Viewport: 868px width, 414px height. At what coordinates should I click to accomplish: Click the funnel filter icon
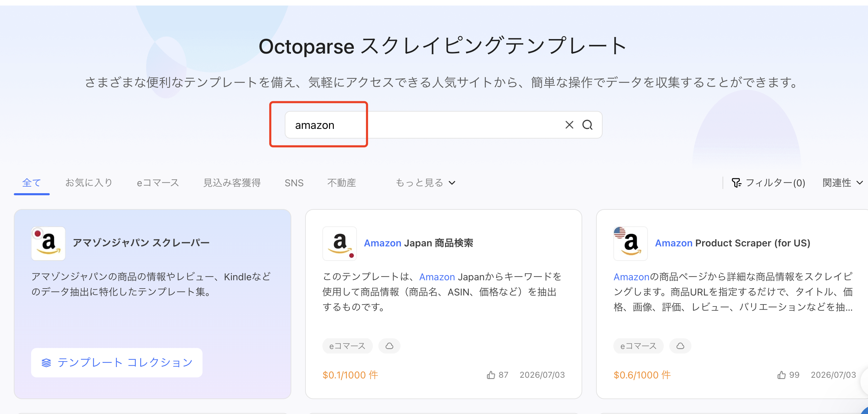click(x=736, y=183)
